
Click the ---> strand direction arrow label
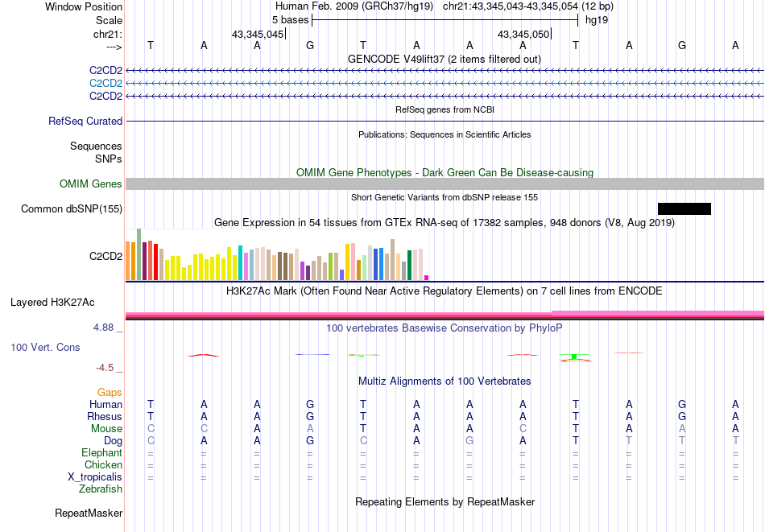pos(114,47)
